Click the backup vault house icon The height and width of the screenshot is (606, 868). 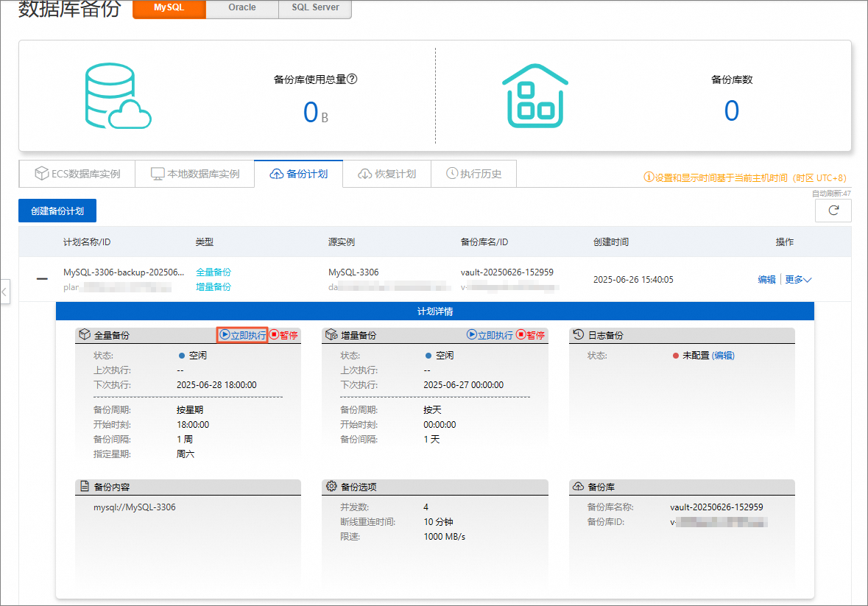click(534, 96)
